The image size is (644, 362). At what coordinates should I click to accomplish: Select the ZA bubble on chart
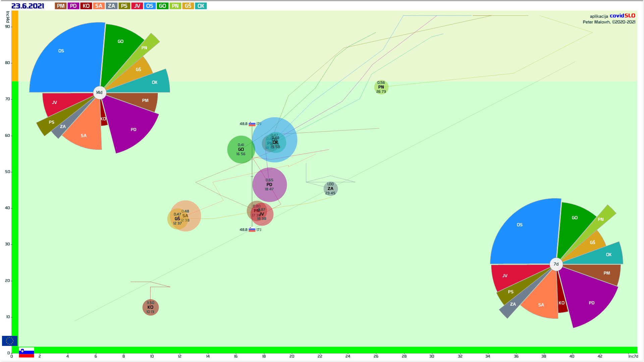point(330,189)
